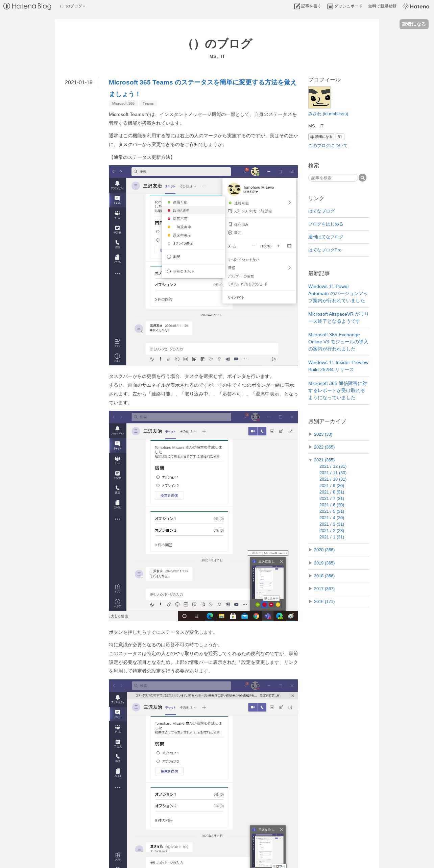
Task: Open 週刊はてなブログ link
Action: pos(326,237)
